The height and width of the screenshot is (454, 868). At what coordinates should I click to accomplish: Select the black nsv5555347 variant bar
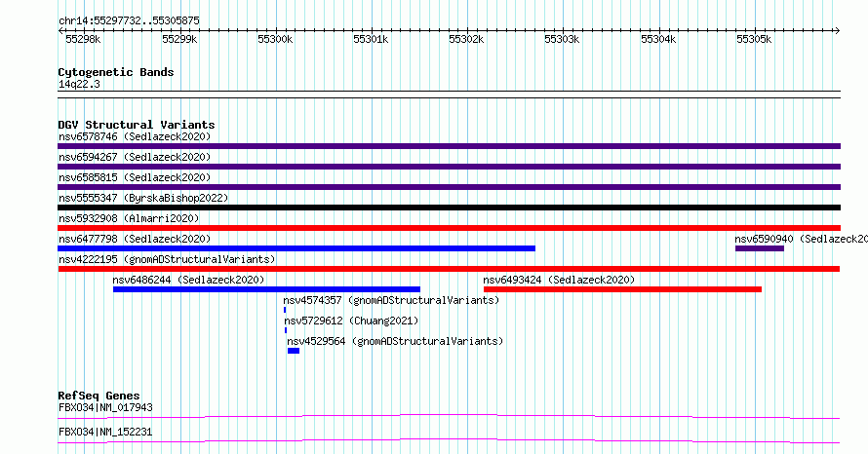pyautogui.click(x=449, y=208)
